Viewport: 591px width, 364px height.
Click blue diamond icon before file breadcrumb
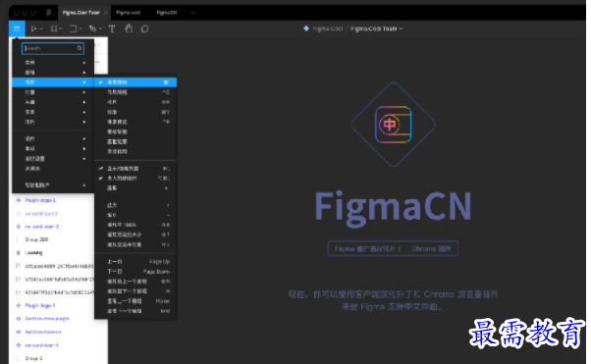306,28
